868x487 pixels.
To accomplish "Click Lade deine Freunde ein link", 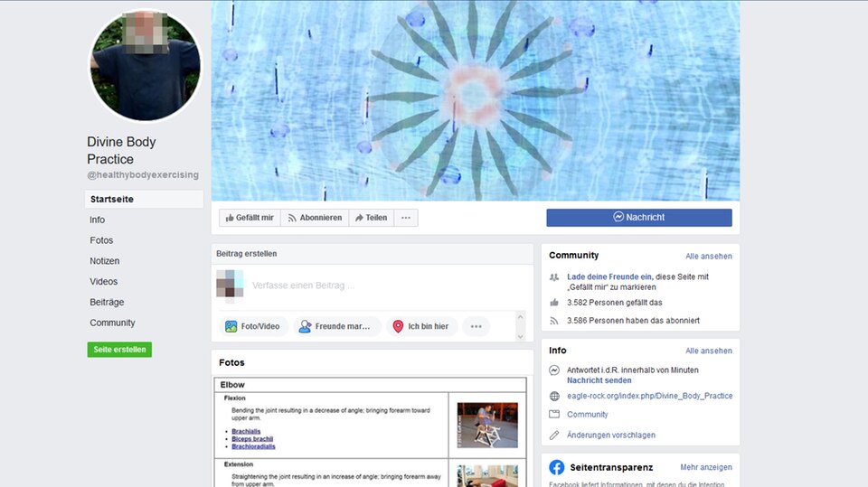I will coord(609,276).
